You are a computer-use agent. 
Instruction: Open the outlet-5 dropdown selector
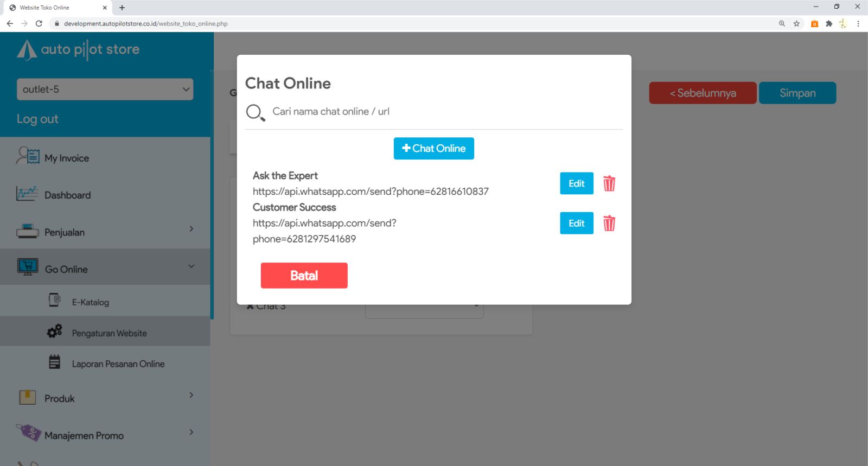pyautogui.click(x=105, y=90)
